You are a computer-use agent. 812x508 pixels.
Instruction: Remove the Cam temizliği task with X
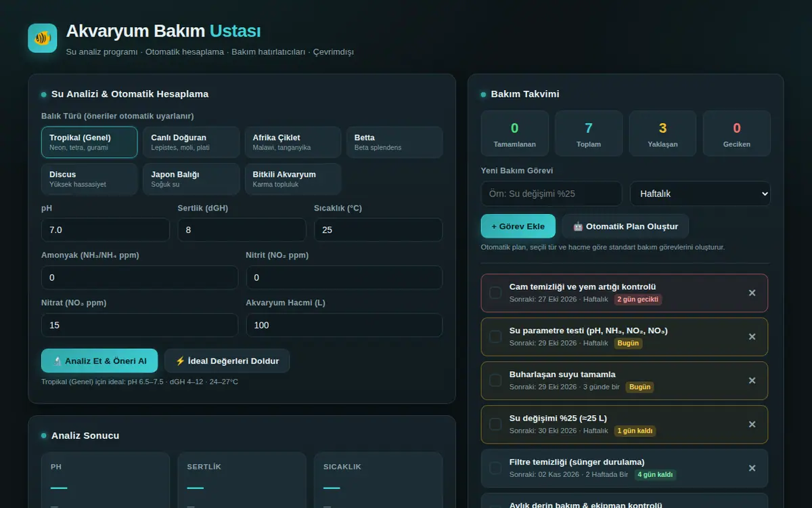point(752,293)
